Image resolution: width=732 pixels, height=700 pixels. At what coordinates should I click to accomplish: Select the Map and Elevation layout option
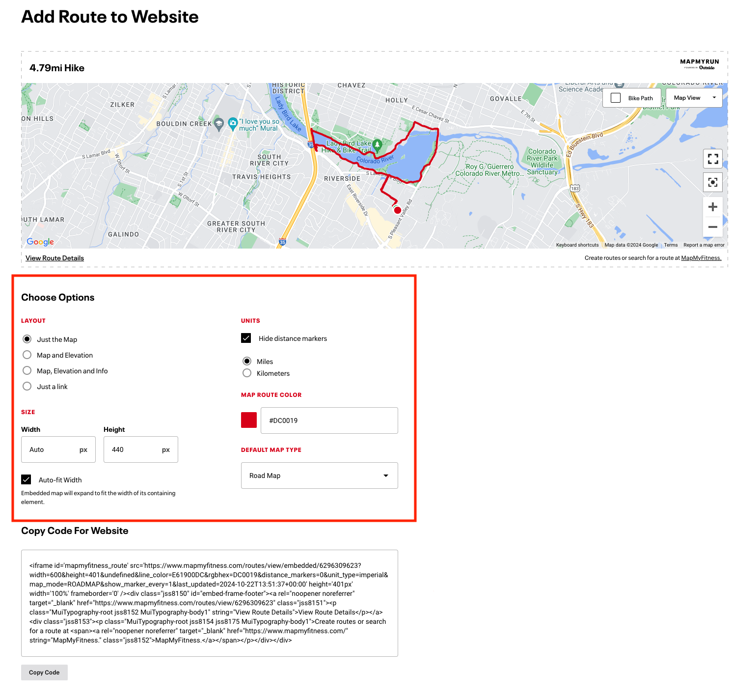coord(27,355)
